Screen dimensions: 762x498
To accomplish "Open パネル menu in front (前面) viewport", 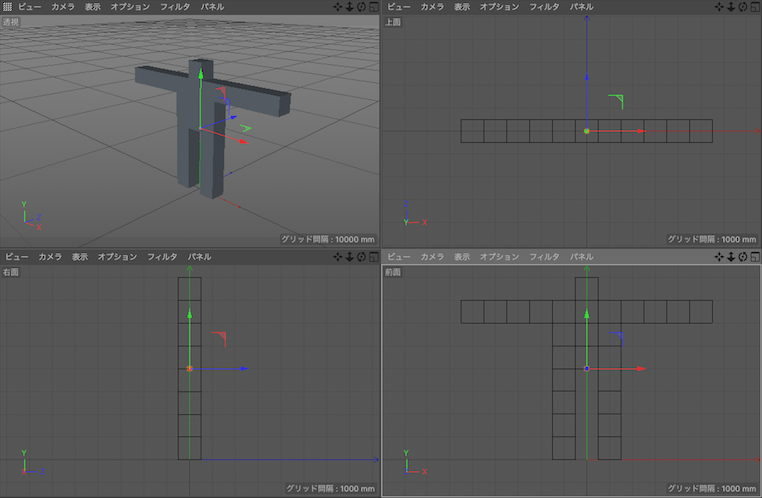I will (582, 257).
